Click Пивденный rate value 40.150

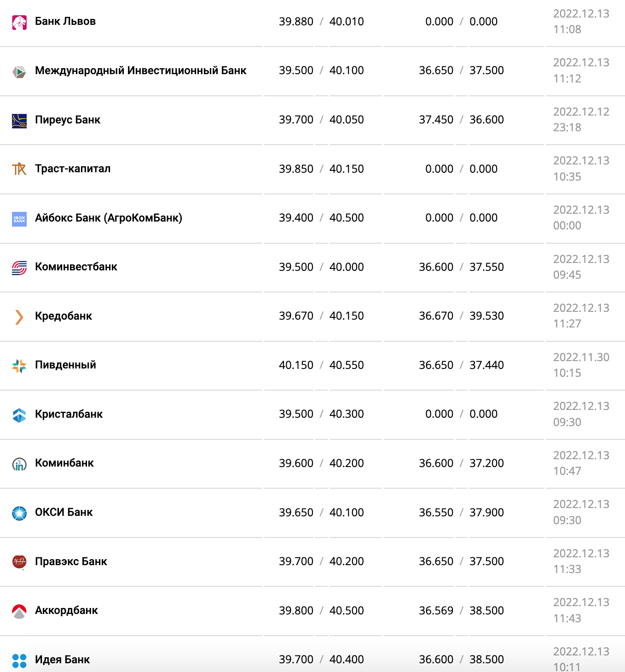pos(296,365)
